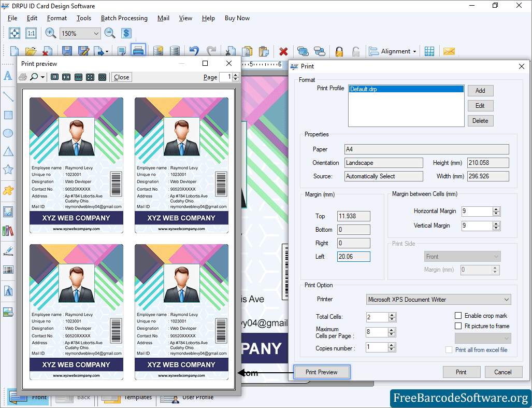Click the Vertical Margin spinner arrows

(496, 226)
